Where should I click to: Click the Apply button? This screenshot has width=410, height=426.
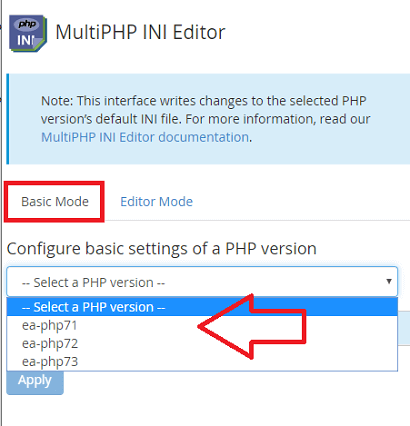pyautogui.click(x=35, y=382)
